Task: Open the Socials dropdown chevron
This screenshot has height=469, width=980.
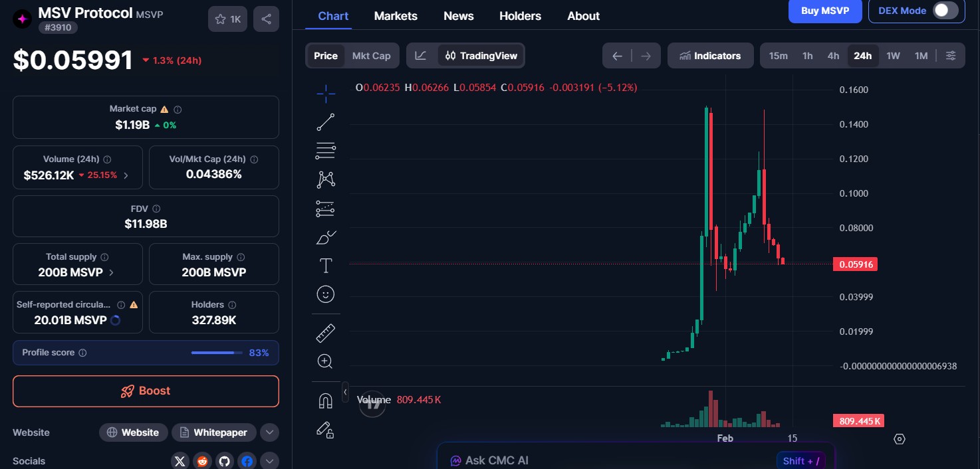Action: [x=269, y=460]
